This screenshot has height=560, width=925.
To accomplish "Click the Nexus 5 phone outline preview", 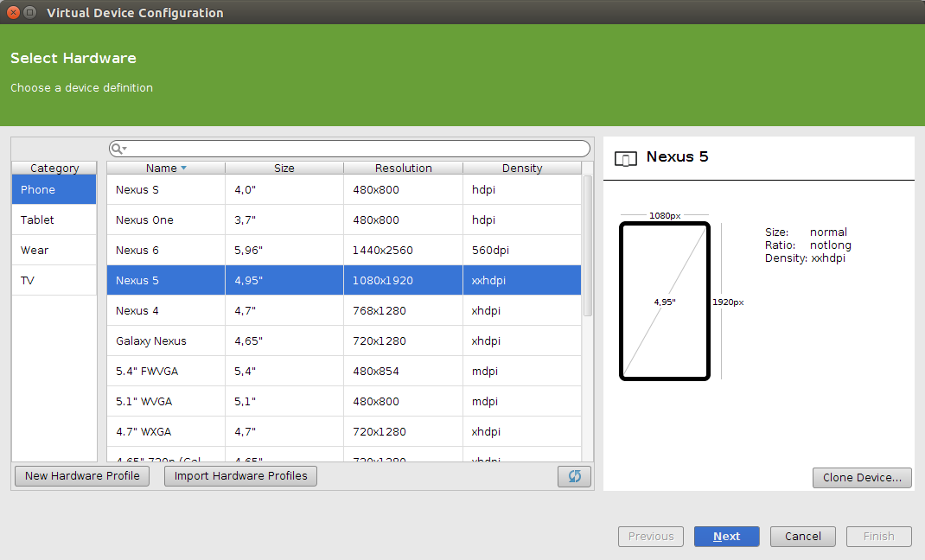I will coord(665,302).
